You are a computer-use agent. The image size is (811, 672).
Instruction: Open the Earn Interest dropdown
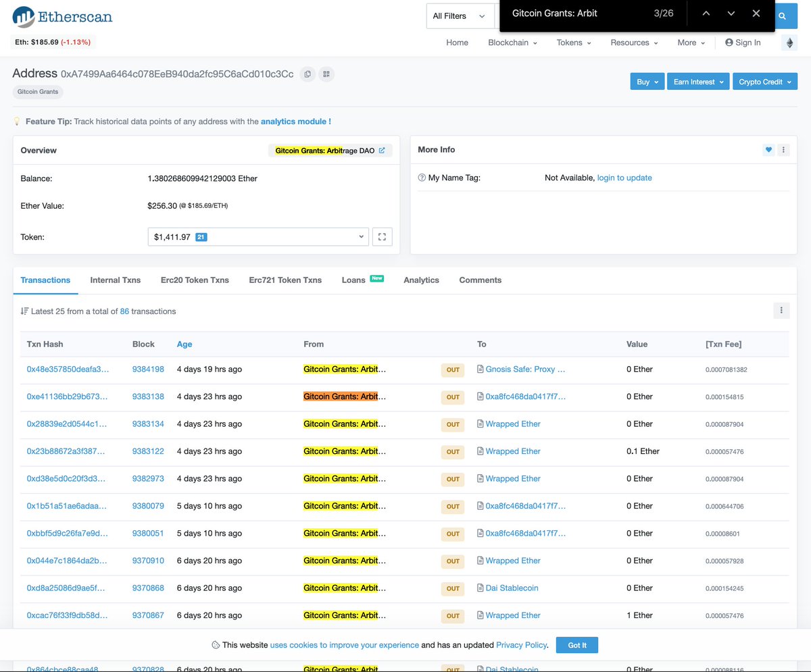click(698, 82)
